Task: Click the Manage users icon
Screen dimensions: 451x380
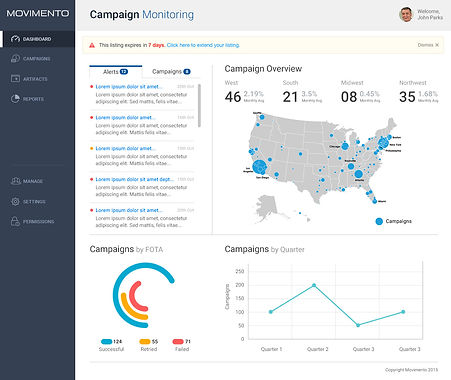Action: [x=15, y=181]
